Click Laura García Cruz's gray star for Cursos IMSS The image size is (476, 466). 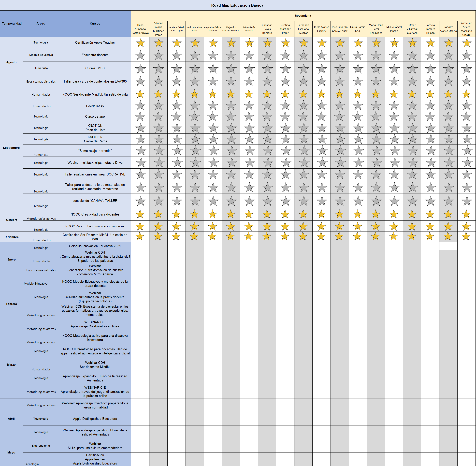click(358, 69)
